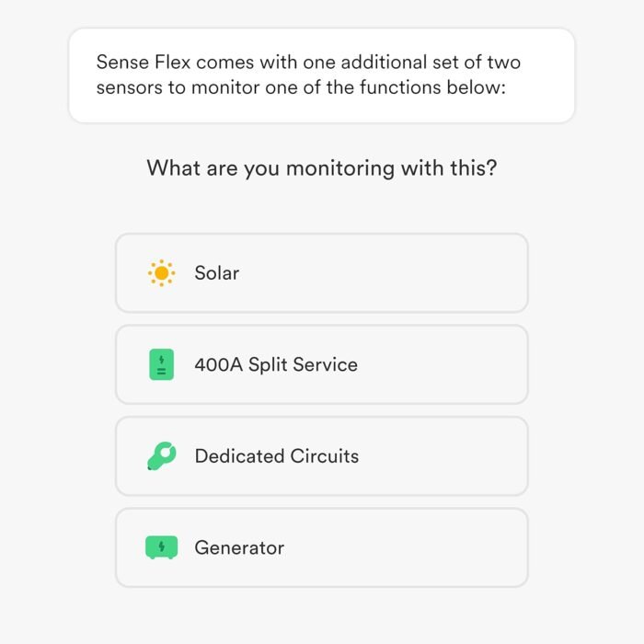Click the green Dedicated Circuits plug icon
Screen dimensions: 644x644
162,456
